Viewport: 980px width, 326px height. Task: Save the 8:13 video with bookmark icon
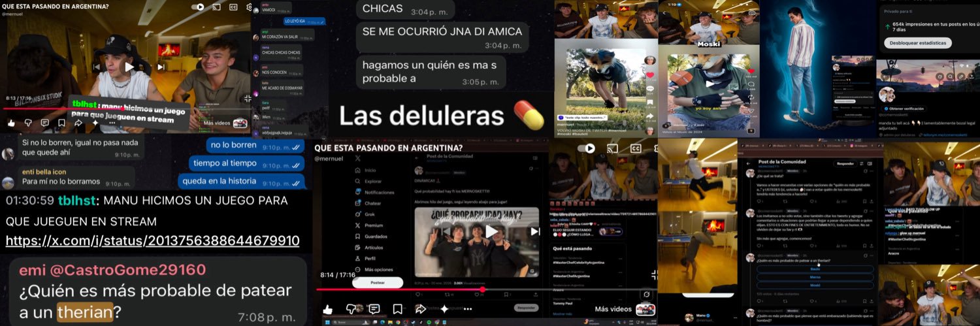(61, 123)
